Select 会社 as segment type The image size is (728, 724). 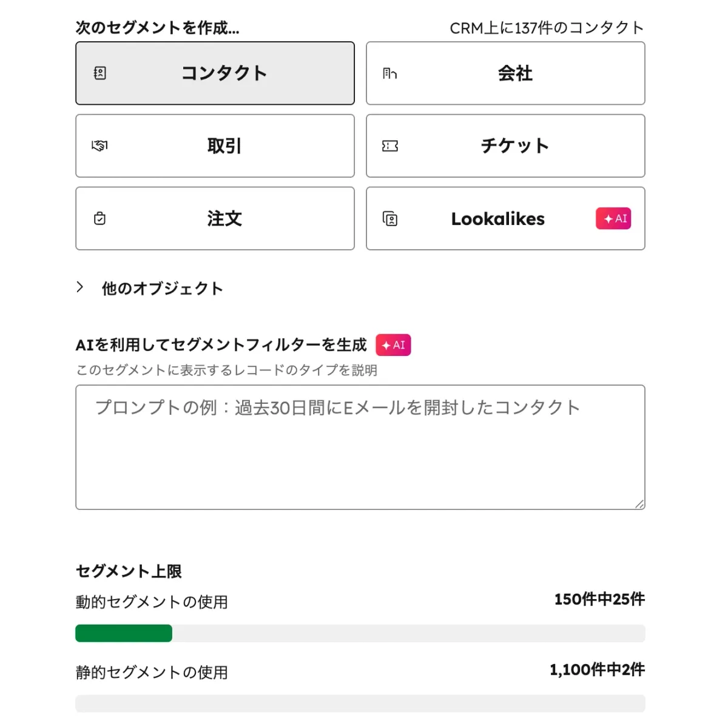tap(505, 73)
